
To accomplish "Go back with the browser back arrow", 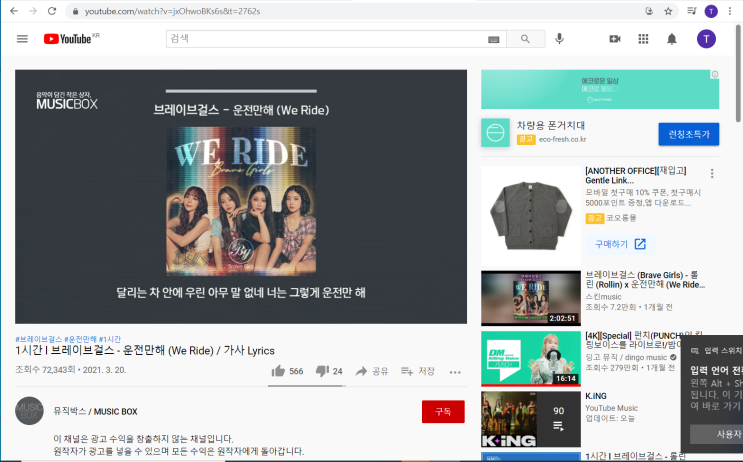I will [x=14, y=11].
